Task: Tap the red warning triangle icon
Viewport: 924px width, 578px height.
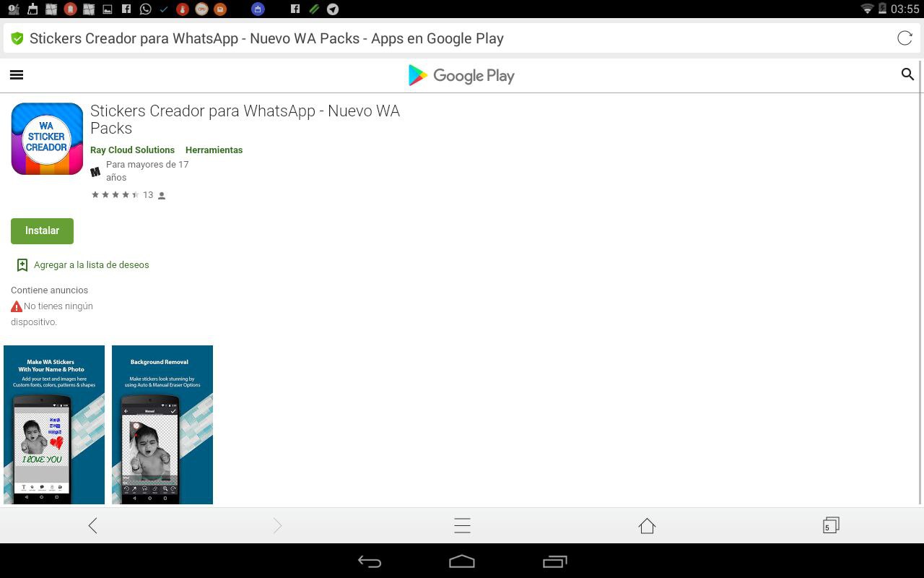Action: coord(17,306)
